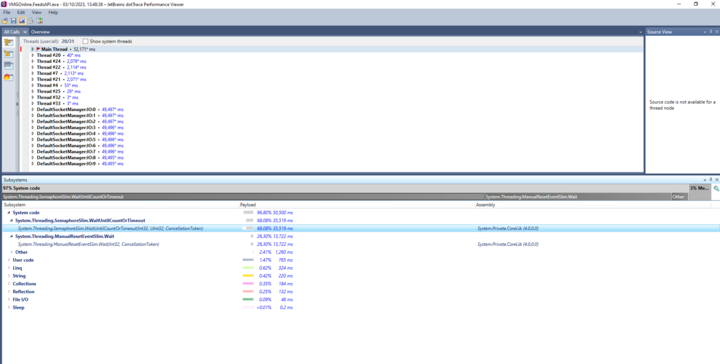
Task: Click the 97% System code bar segment
Action: click(345, 188)
